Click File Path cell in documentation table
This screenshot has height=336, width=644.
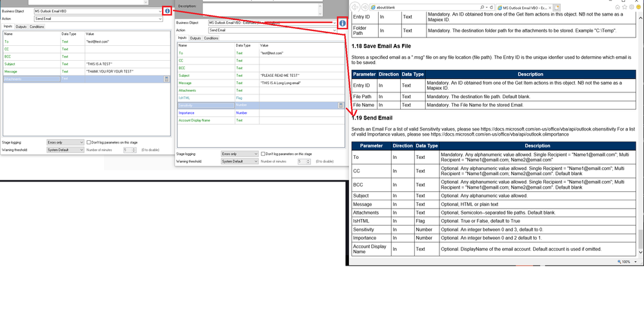[x=365, y=97]
